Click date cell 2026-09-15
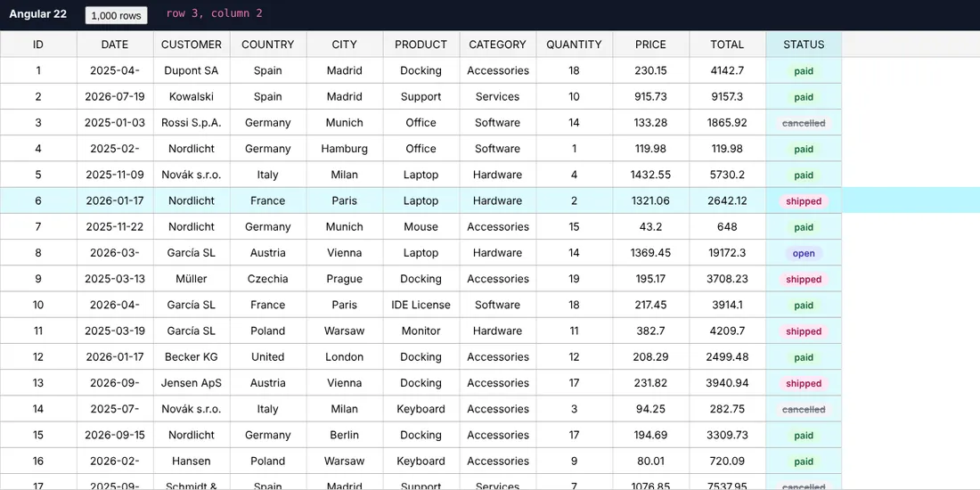The image size is (980, 490). tap(115, 435)
